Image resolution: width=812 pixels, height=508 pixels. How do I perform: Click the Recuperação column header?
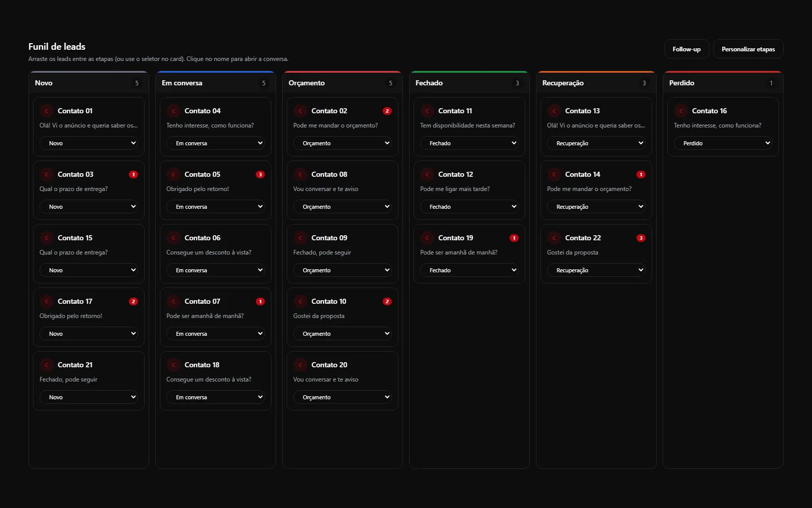tap(596, 83)
